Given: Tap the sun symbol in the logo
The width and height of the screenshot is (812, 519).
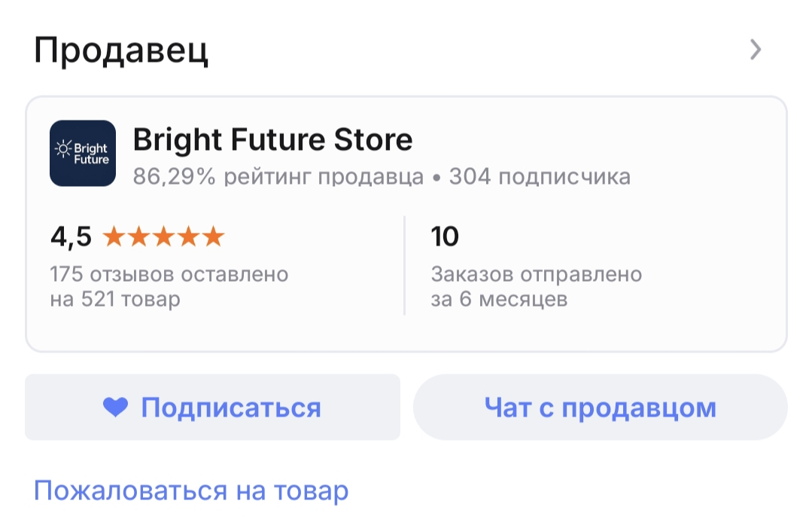Looking at the screenshot, I should coord(65,148).
